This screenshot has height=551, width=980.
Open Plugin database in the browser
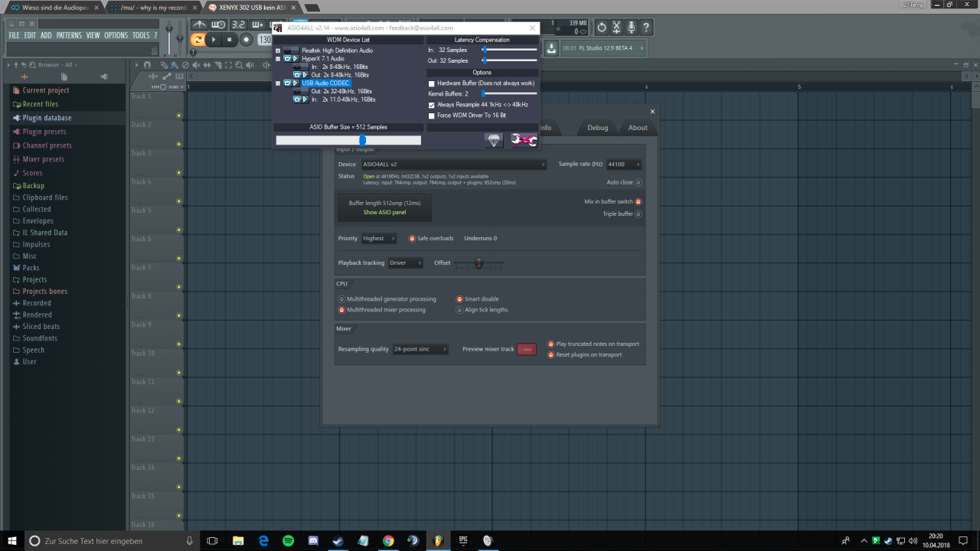click(47, 118)
